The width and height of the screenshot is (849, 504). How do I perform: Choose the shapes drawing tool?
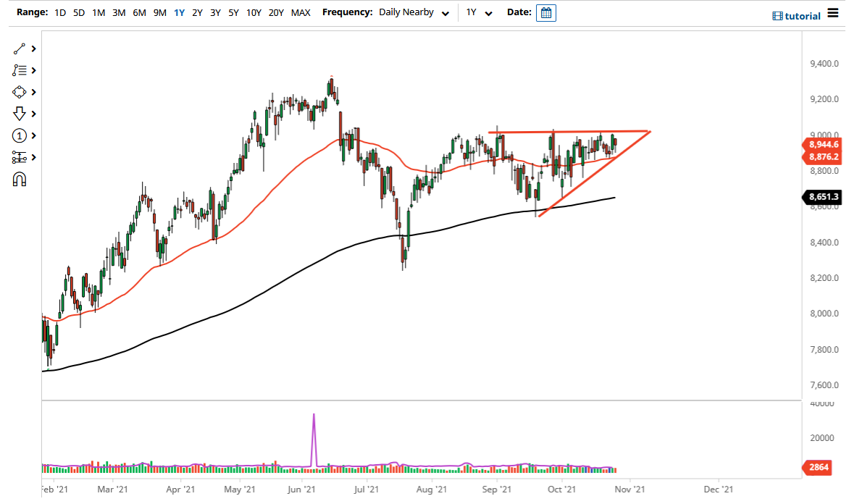(x=19, y=92)
